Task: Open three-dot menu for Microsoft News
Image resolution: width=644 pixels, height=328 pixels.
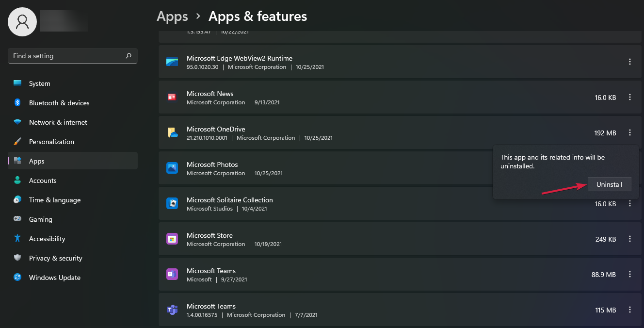Action: click(x=630, y=97)
